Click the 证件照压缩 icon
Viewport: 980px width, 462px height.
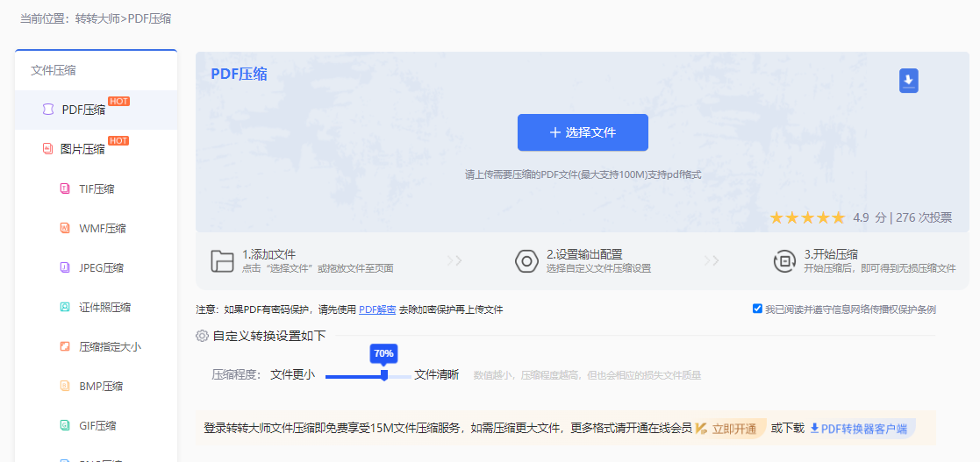tap(64, 307)
